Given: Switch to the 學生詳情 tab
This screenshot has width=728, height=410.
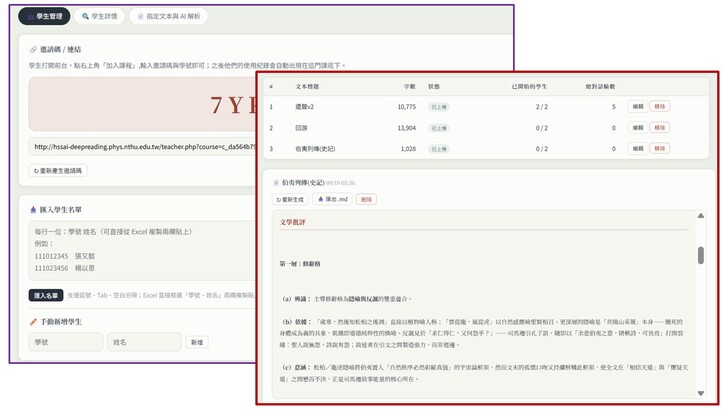Looking at the screenshot, I should point(99,16).
